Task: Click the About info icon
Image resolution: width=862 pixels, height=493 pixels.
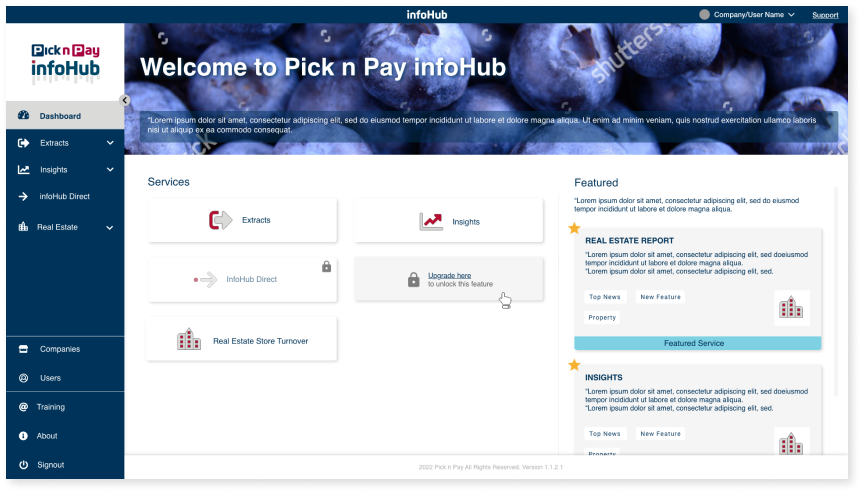Action: pos(23,436)
